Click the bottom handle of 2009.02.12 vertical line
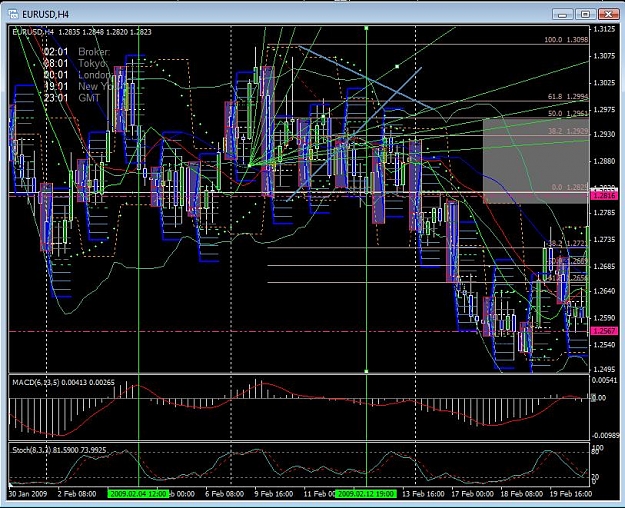The width and height of the screenshot is (625, 508). point(366,371)
